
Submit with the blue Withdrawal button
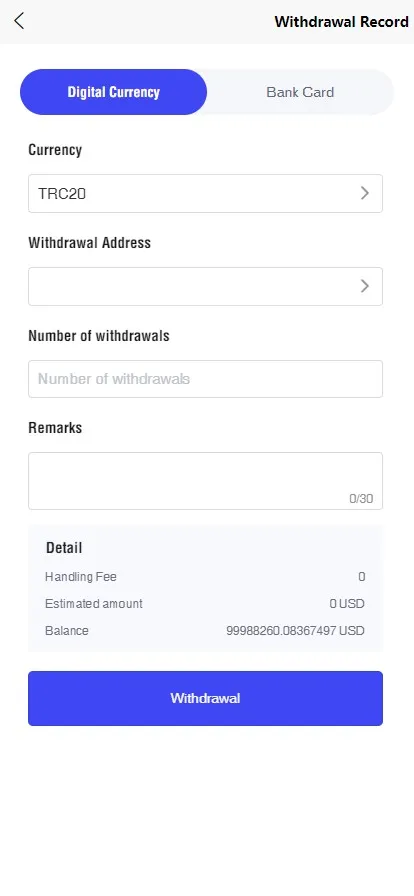pos(205,698)
